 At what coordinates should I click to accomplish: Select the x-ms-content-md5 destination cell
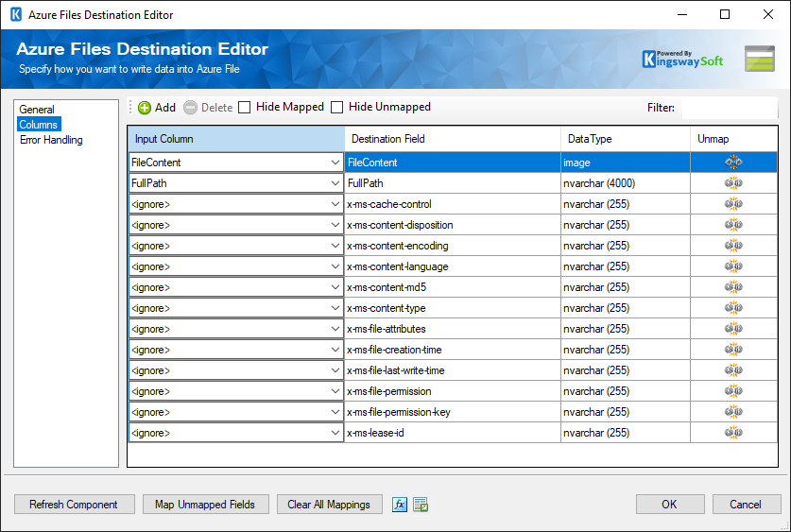click(453, 287)
